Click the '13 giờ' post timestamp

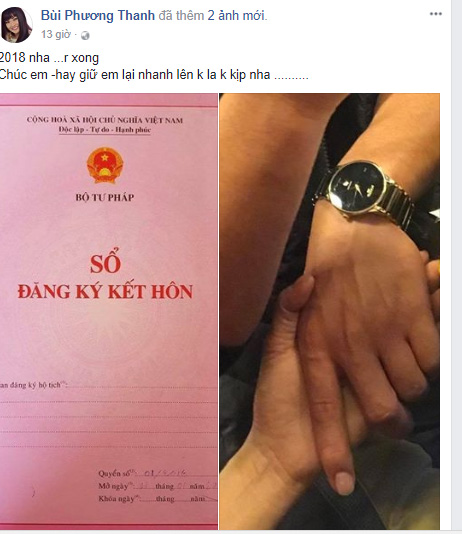56,34
